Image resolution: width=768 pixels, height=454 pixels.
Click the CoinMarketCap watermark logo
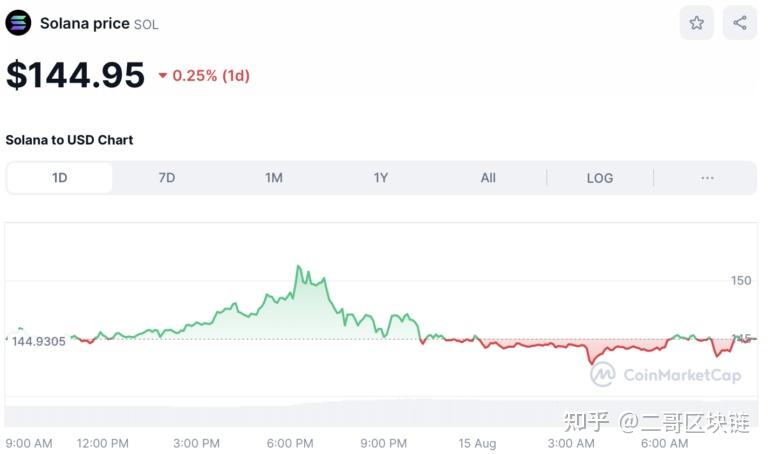[602, 375]
